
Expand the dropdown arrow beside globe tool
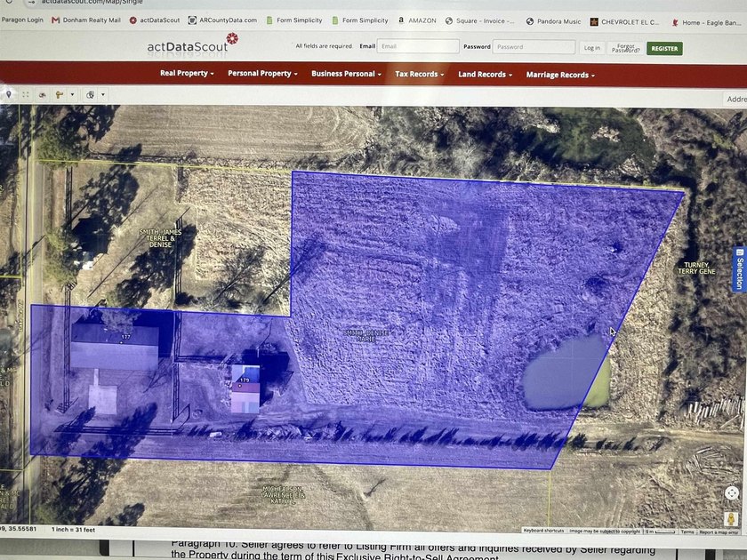pyautogui.click(x=103, y=95)
